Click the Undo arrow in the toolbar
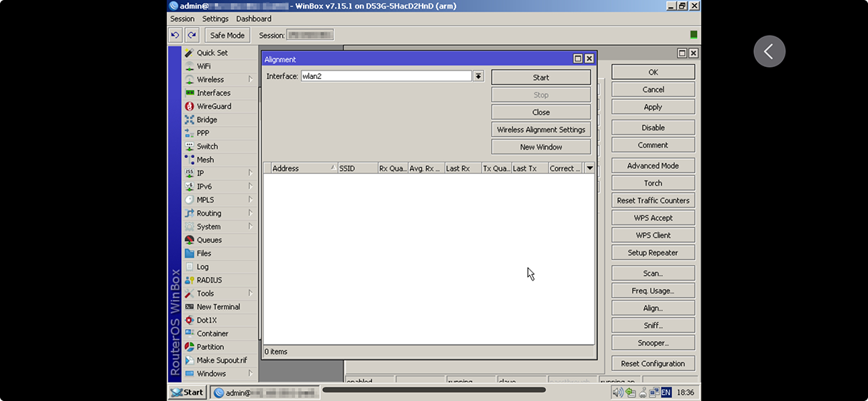Screen dimensions: 868x401 [175, 35]
